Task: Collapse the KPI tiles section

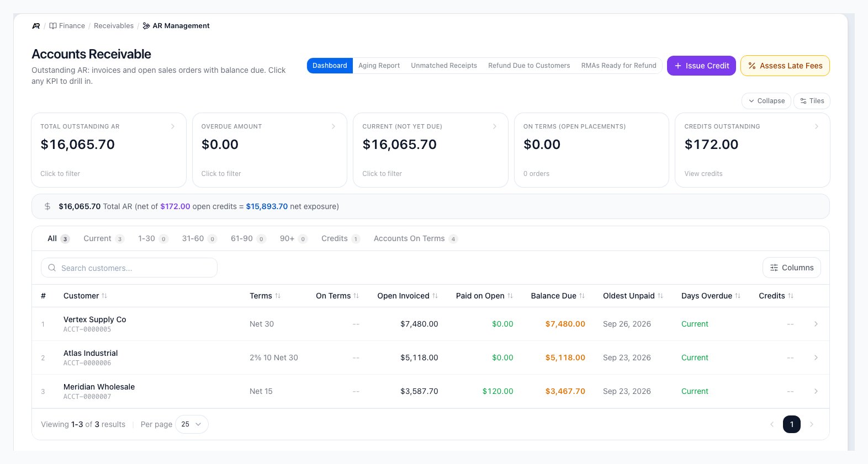Action: point(766,101)
